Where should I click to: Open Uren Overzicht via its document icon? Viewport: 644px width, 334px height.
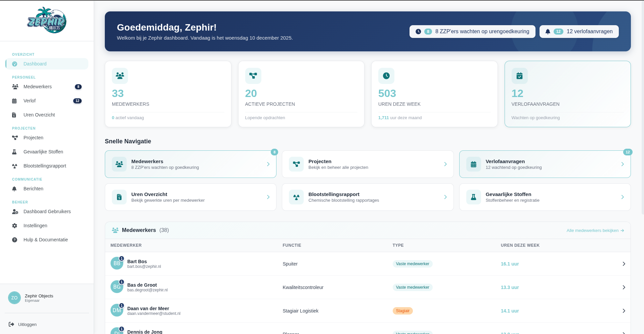pyautogui.click(x=14, y=115)
